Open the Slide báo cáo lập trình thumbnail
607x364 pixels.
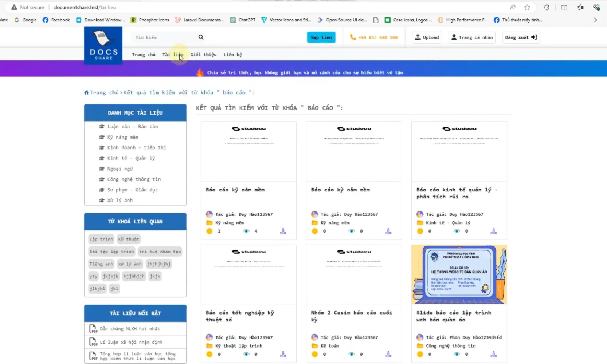[x=459, y=274]
